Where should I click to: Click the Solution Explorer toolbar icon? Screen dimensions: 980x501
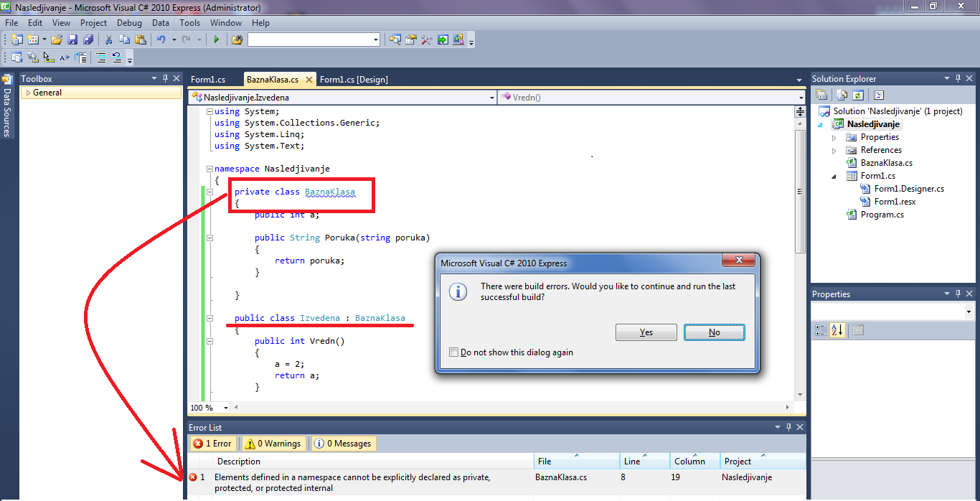(395, 39)
